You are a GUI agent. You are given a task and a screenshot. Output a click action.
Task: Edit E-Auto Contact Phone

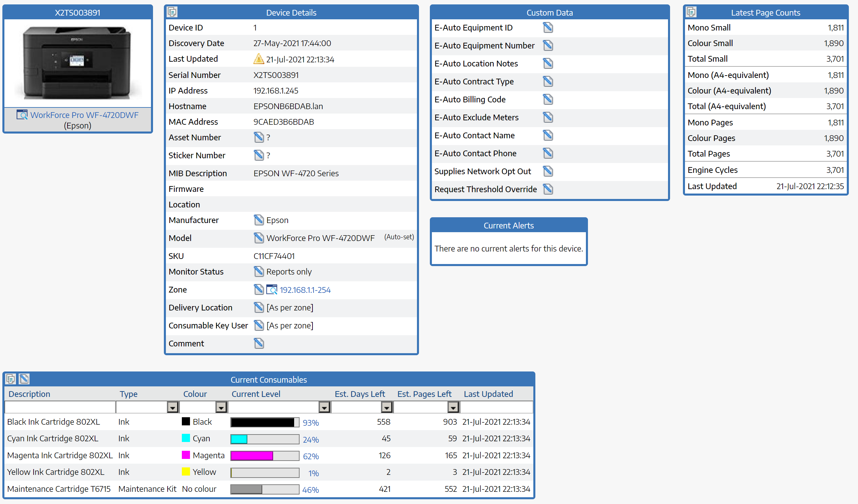point(548,154)
